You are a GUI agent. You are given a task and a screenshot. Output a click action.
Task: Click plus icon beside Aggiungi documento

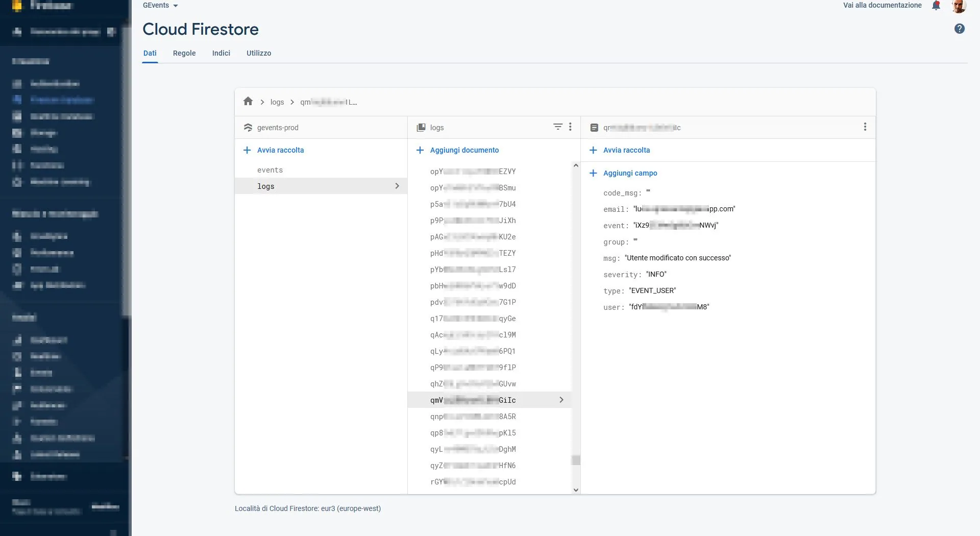pos(420,150)
